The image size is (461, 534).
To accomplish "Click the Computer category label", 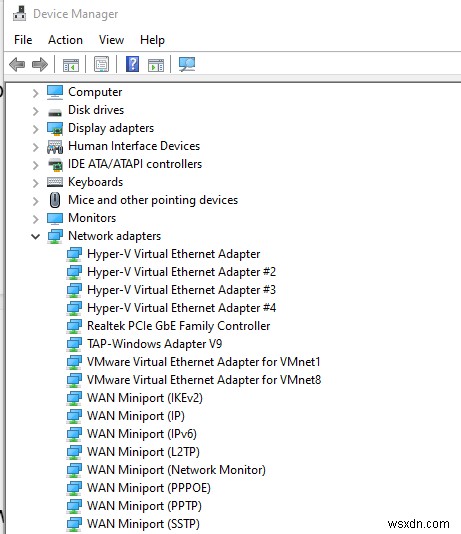I will (x=95, y=92).
